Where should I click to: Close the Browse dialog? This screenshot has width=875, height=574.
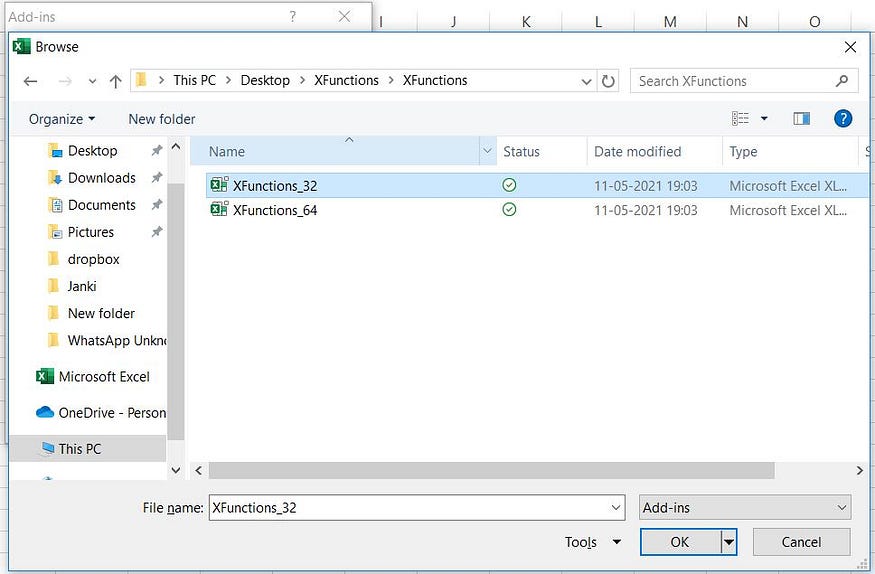point(850,47)
